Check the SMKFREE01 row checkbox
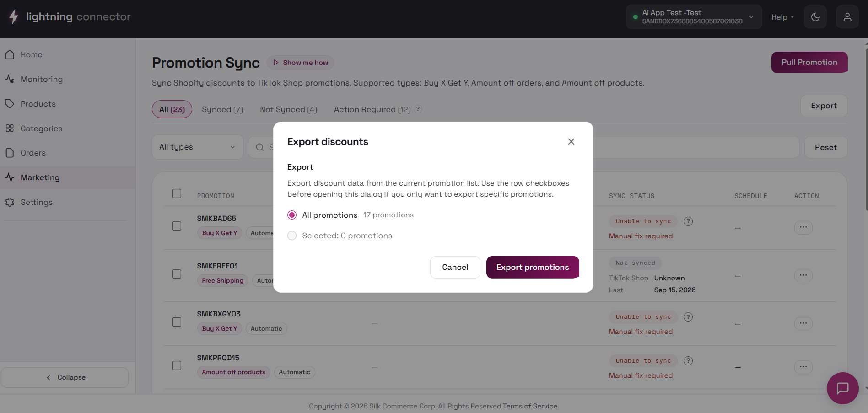Viewport: 868px width, 413px height. 177,274
